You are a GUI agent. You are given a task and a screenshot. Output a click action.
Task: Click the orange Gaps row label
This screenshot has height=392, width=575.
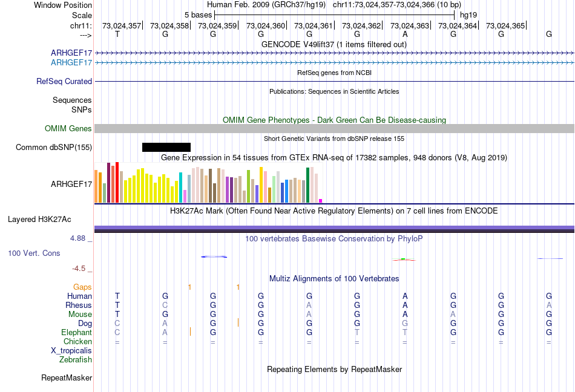(82, 287)
